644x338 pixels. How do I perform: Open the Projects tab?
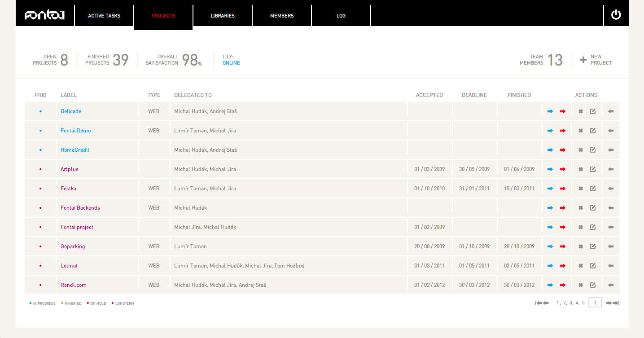[163, 16]
